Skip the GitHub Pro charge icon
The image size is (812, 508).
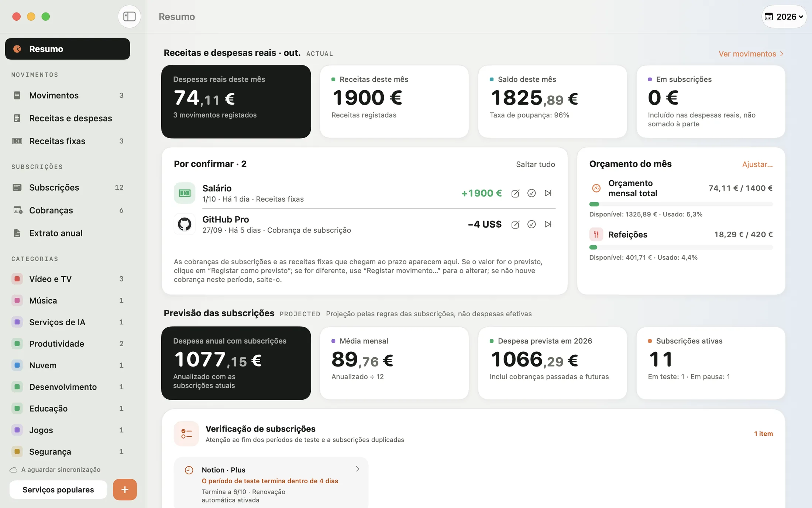pyautogui.click(x=548, y=224)
